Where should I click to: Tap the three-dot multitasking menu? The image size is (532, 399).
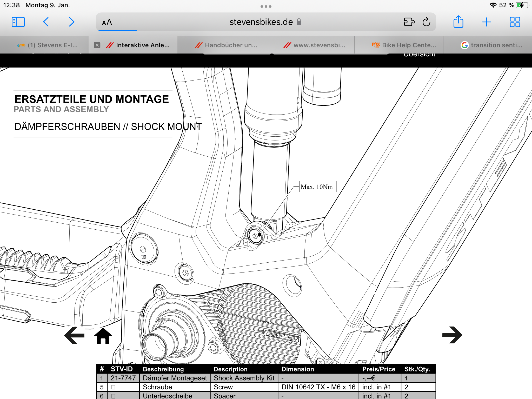point(266,6)
